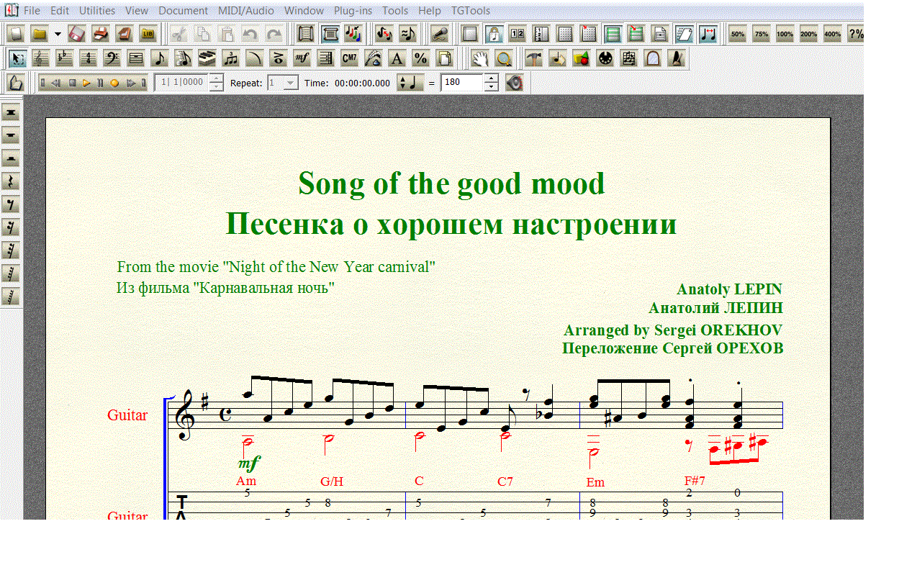Set zoom to 200%
917x588 pixels.
[809, 34]
